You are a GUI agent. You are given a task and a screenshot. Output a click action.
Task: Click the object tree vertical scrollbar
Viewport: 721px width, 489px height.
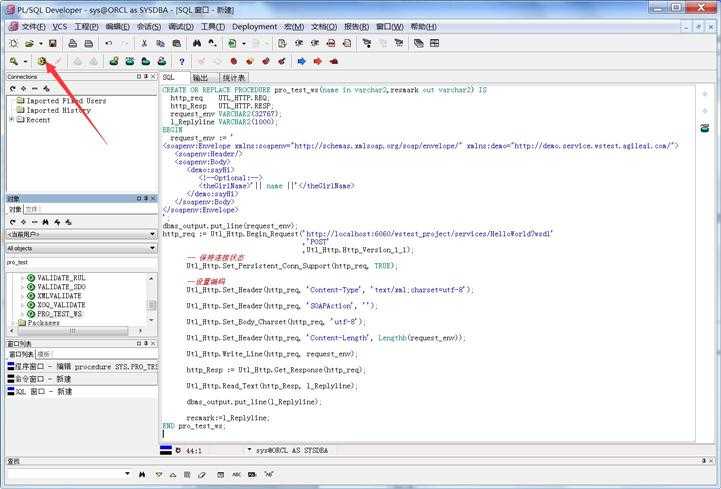[151, 299]
